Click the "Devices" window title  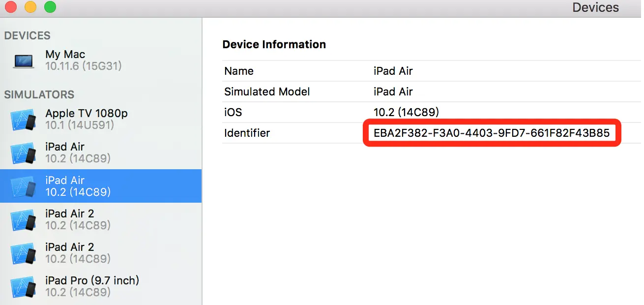(596, 7)
